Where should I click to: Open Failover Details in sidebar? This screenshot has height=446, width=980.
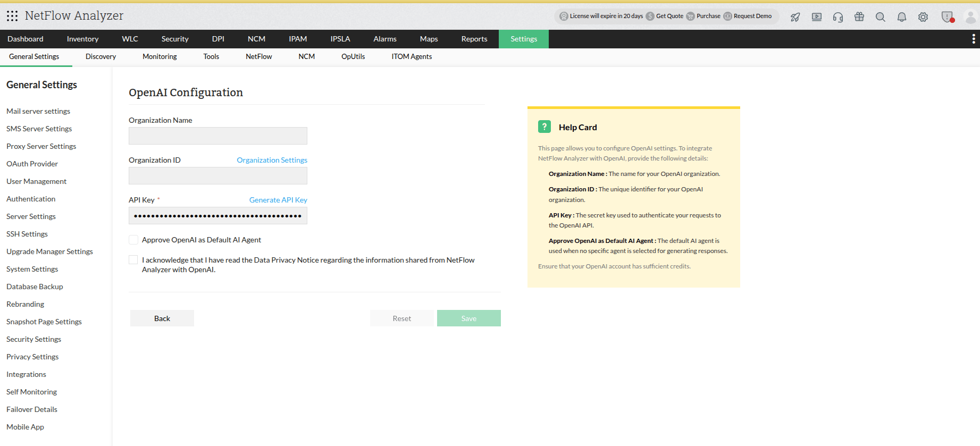[32, 409]
